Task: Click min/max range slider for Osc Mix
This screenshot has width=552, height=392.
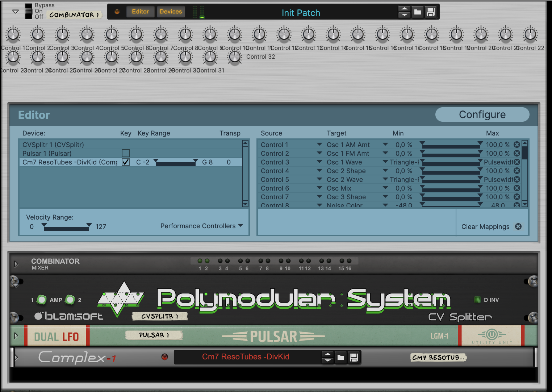Action: [451, 189]
